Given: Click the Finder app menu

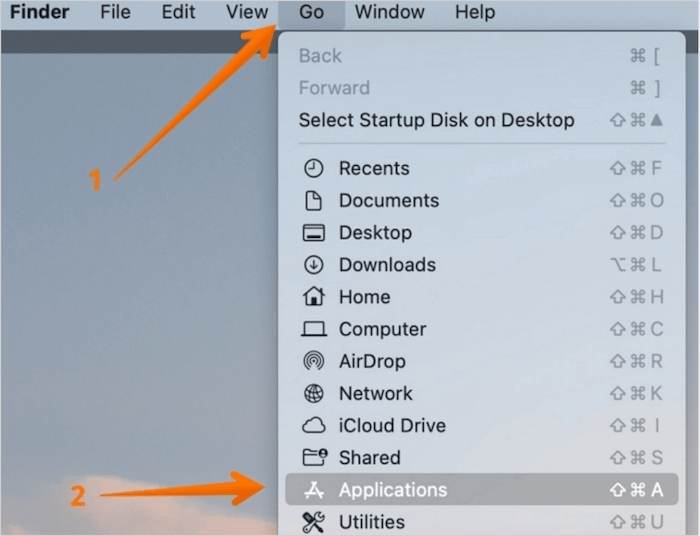Looking at the screenshot, I should click(x=40, y=13).
